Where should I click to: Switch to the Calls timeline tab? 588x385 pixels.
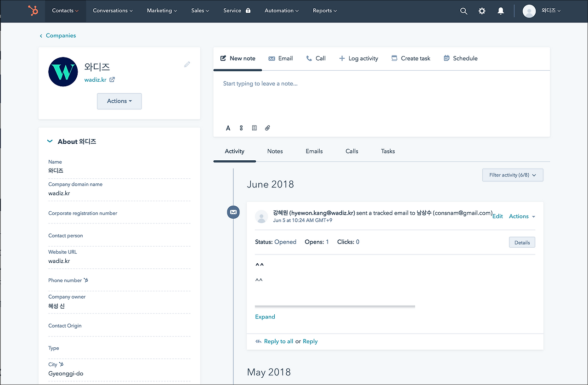click(x=352, y=151)
